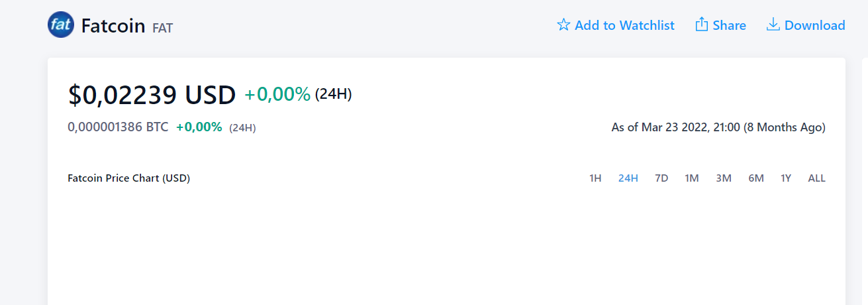Click the $0,02239 USD price
Viewport: 868px width, 305px height.
click(x=152, y=95)
